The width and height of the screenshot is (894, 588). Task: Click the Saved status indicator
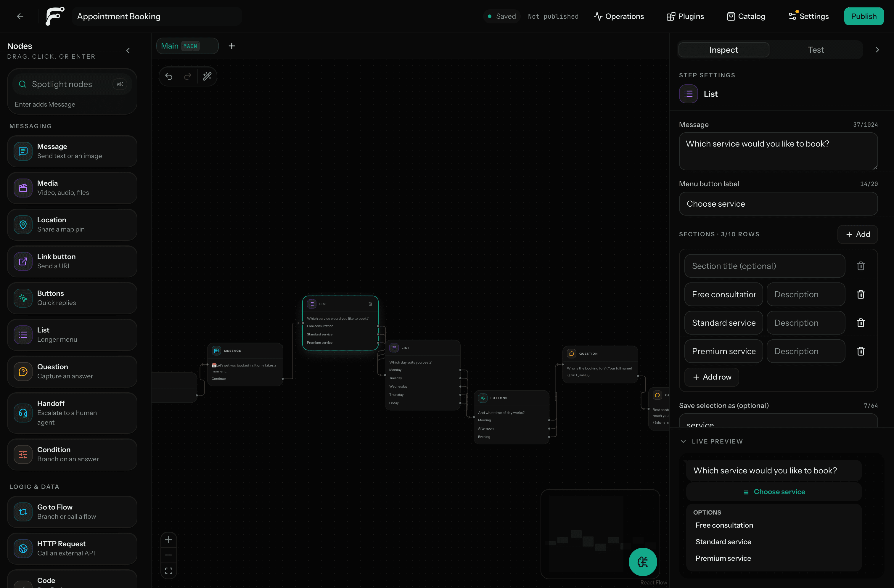[502, 16]
